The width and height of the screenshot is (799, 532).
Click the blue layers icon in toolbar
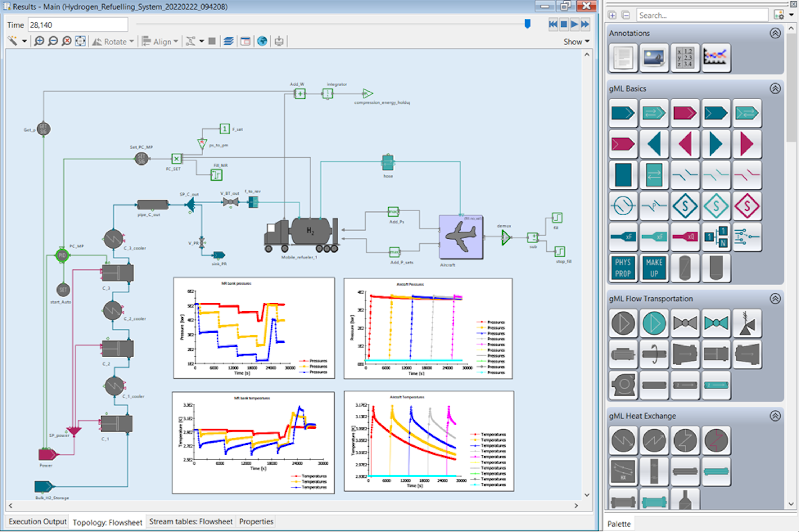tap(229, 41)
